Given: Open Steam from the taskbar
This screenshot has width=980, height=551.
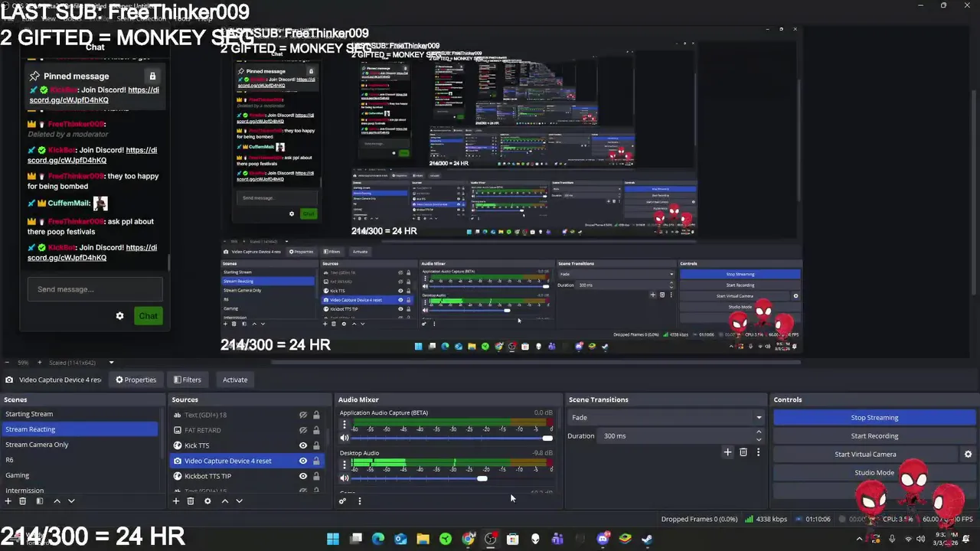Looking at the screenshot, I should click(647, 539).
